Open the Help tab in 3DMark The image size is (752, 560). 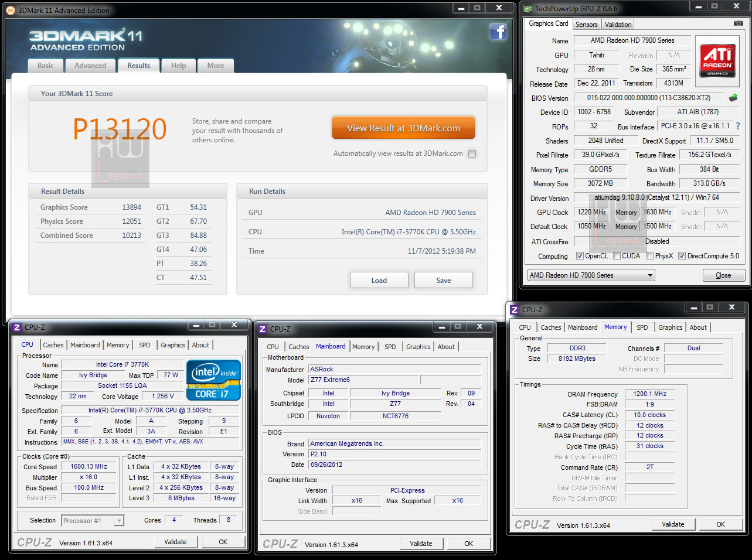[x=179, y=66]
